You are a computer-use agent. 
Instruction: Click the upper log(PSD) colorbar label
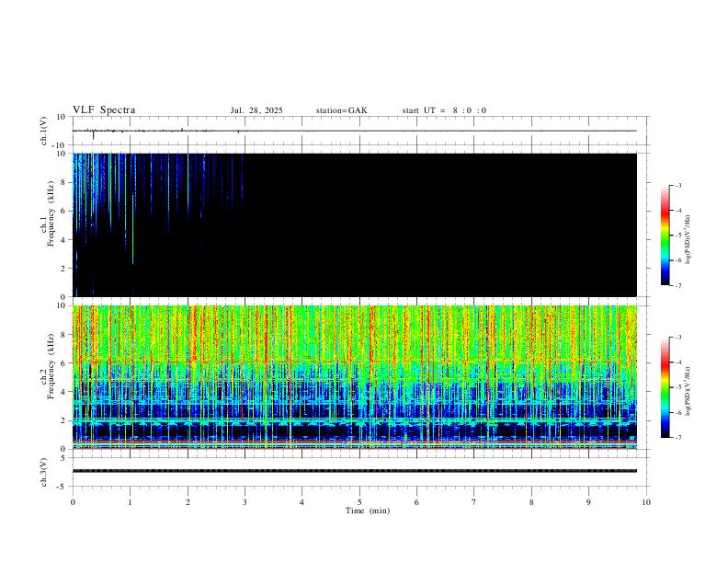[x=688, y=239]
